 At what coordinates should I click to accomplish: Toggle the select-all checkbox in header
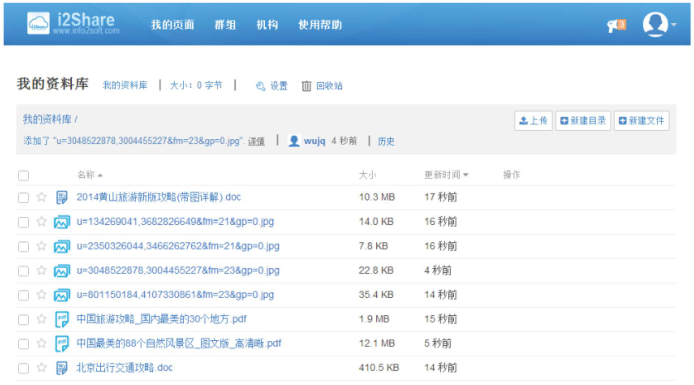pos(23,175)
